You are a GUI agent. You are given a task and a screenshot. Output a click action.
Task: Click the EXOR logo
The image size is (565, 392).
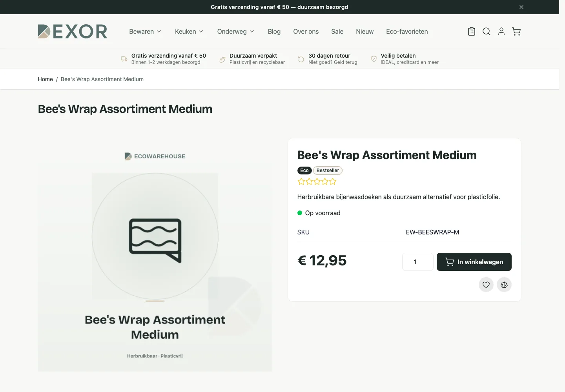(73, 31)
